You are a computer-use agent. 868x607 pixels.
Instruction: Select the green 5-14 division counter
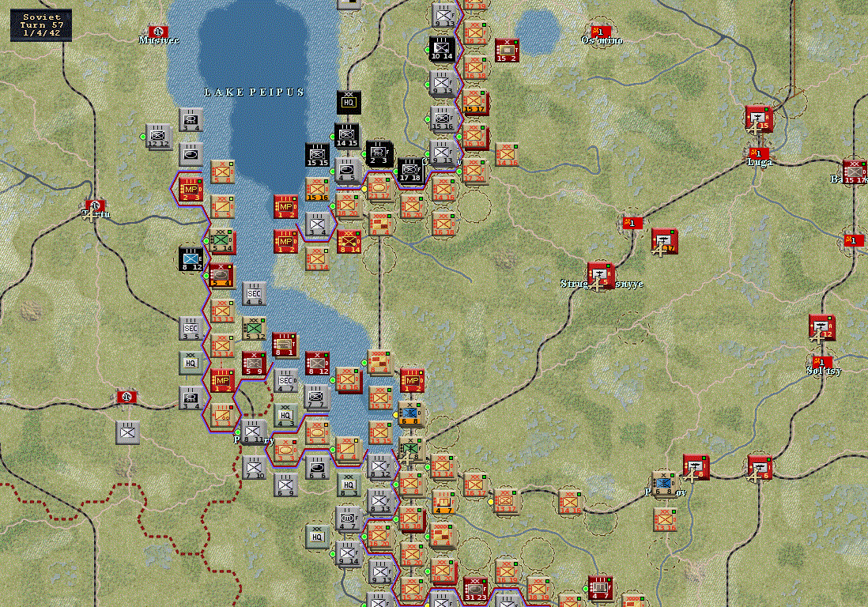pyautogui.click(x=222, y=241)
